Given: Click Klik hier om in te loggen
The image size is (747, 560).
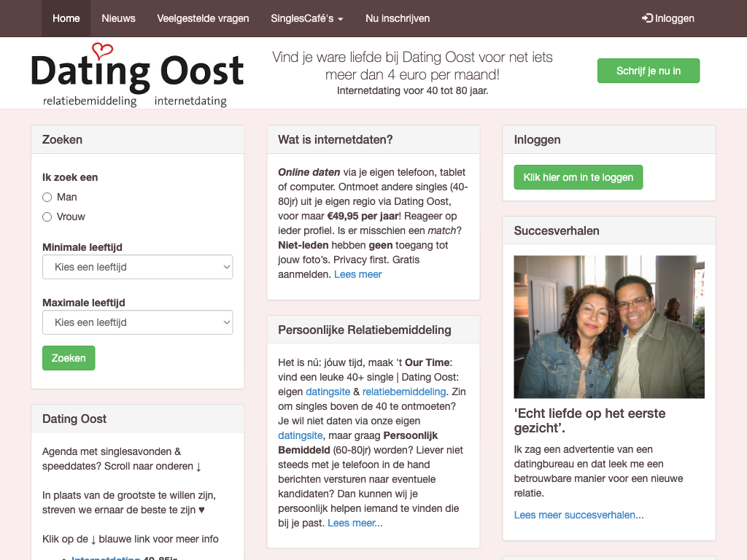Looking at the screenshot, I should point(578,177).
